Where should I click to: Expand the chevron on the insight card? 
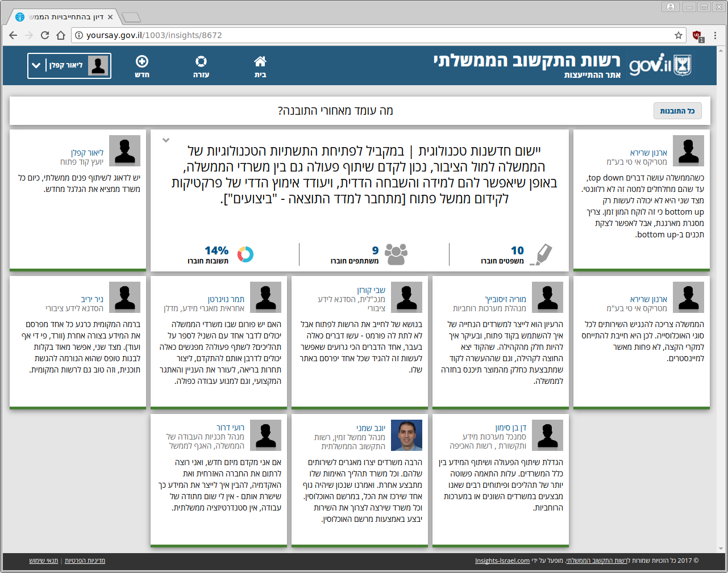click(x=166, y=140)
